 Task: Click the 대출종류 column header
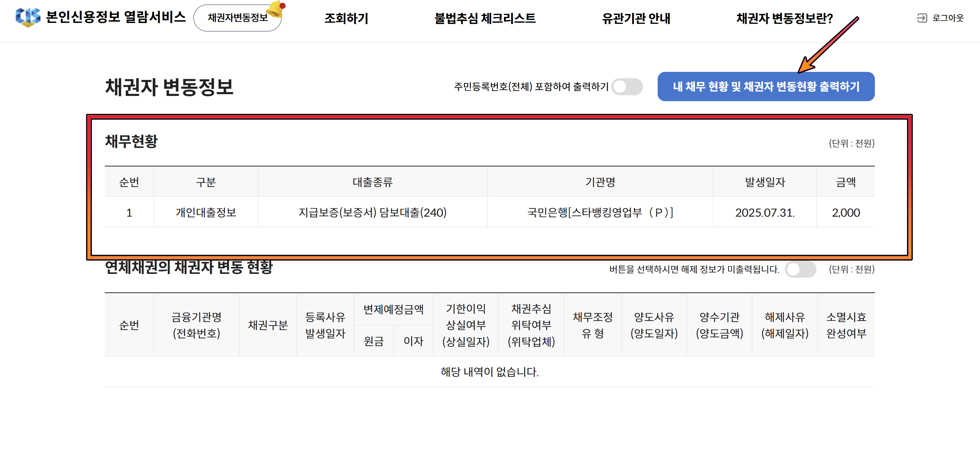pyautogui.click(x=372, y=182)
